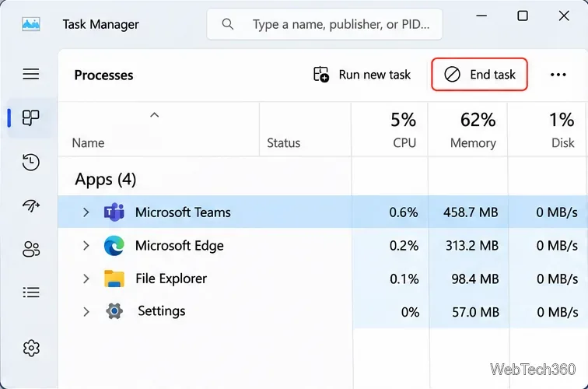
Task: Maximize the Task Manager window
Action: point(523,16)
